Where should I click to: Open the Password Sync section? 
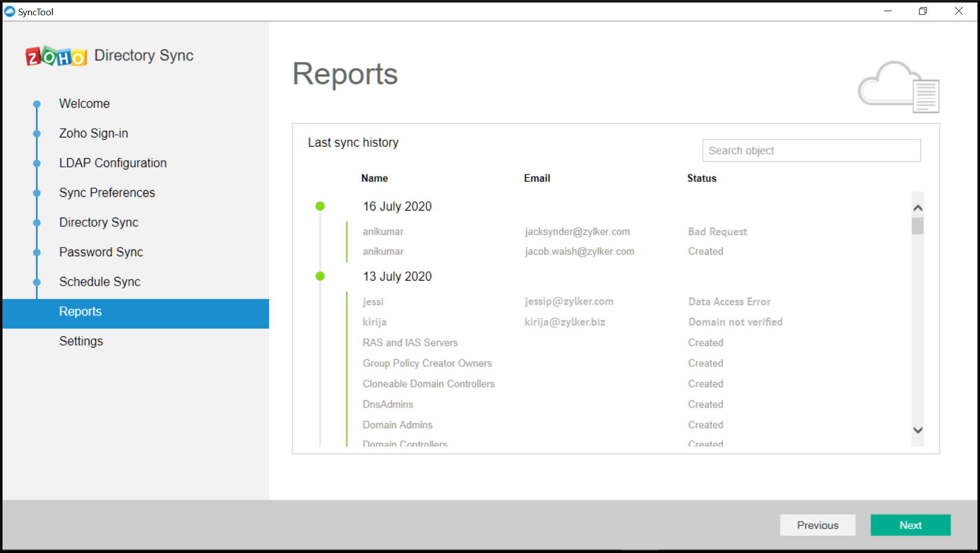coord(101,252)
